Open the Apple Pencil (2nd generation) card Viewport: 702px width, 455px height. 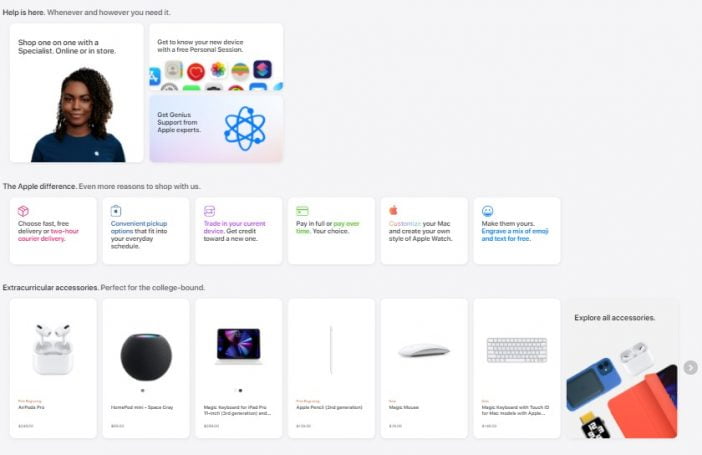point(331,368)
